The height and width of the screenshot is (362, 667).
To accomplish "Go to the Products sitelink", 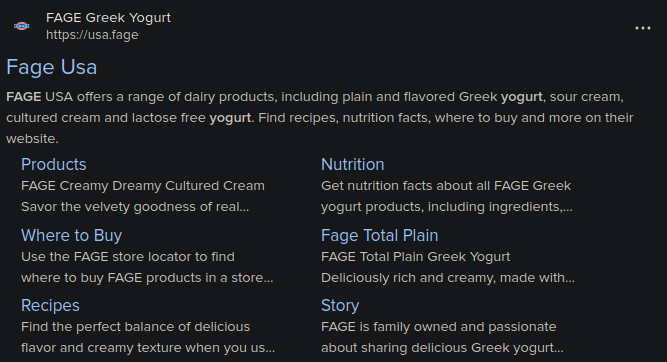I will click(x=54, y=165).
